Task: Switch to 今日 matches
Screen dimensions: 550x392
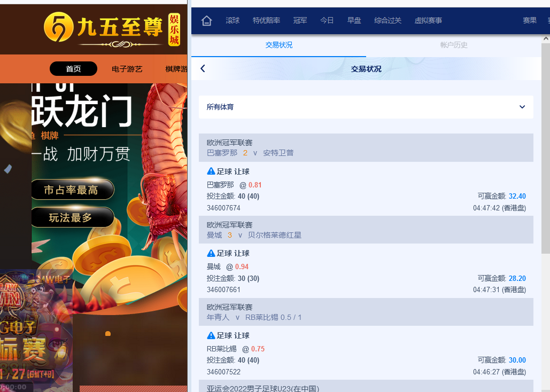Action: [x=327, y=20]
